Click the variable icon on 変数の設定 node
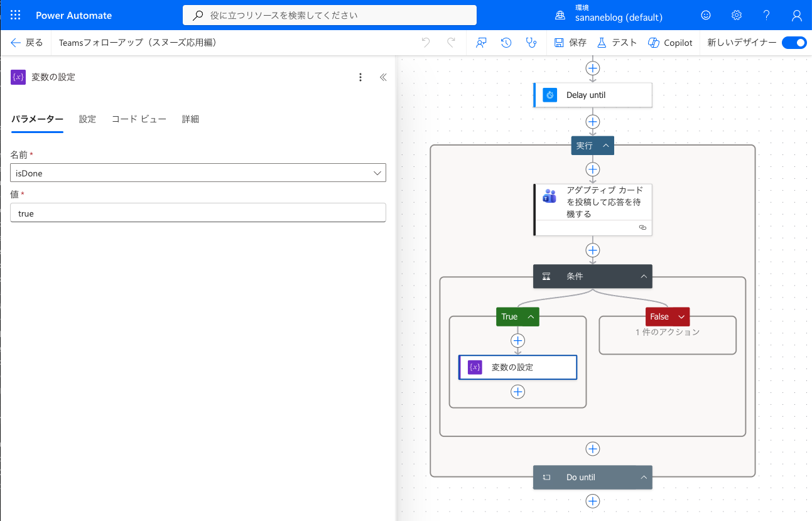This screenshot has height=521, width=812. (x=475, y=367)
